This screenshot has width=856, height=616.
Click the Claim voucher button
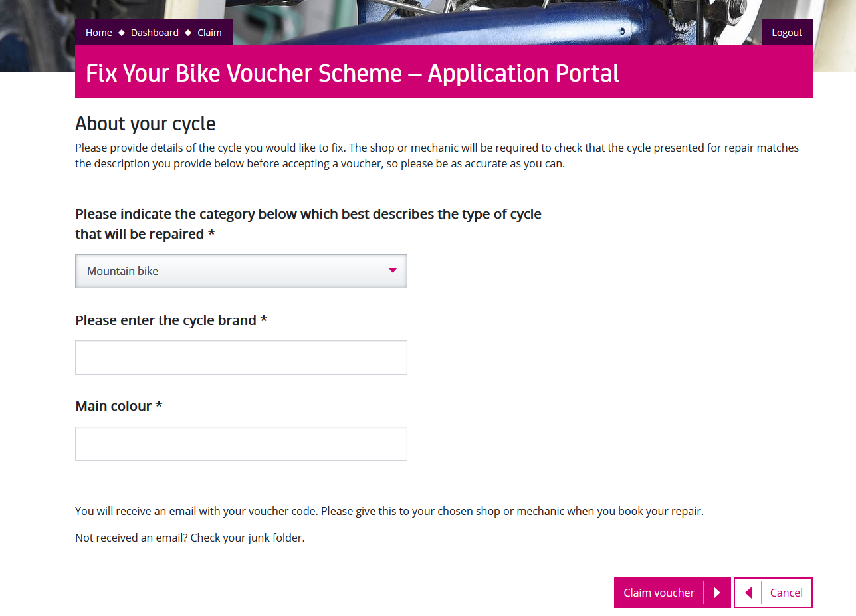pyautogui.click(x=658, y=592)
